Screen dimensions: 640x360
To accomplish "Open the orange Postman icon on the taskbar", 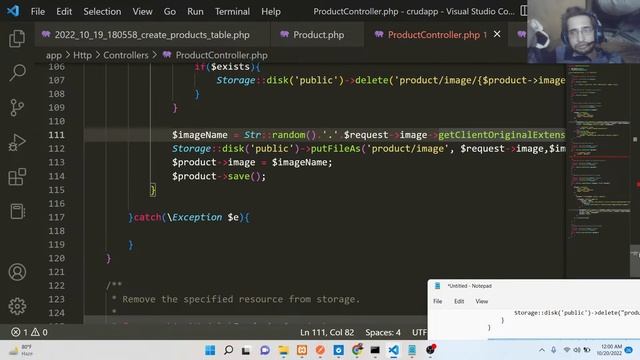I will coord(320,350).
